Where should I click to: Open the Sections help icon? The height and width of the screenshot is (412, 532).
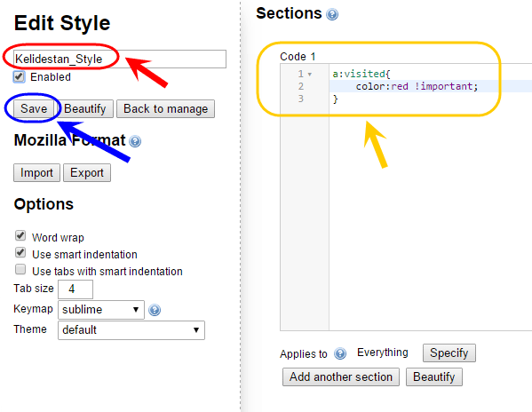pos(332,14)
